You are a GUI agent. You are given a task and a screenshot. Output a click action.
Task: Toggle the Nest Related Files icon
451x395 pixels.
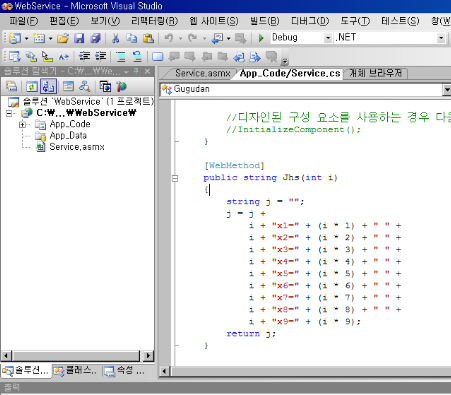48,87
